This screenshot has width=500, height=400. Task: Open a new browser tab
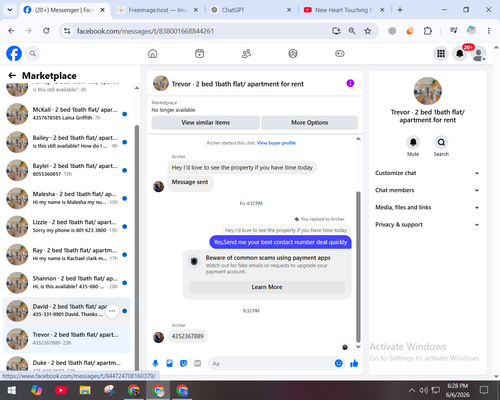coord(400,10)
